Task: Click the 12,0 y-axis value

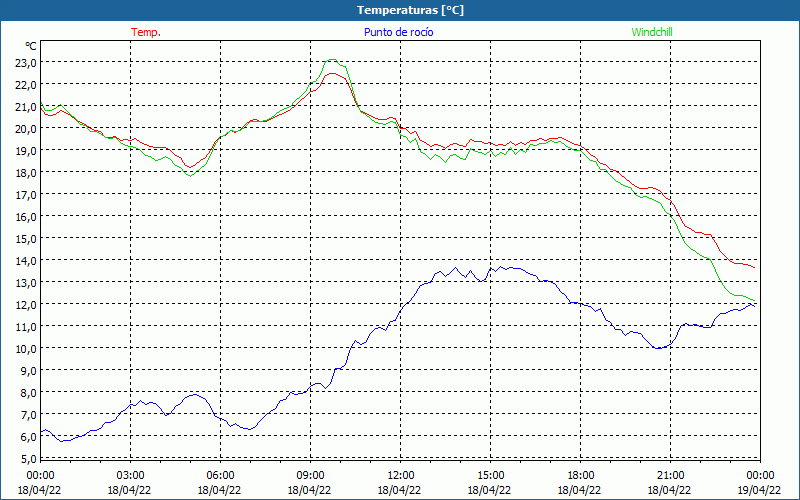Action: point(27,305)
